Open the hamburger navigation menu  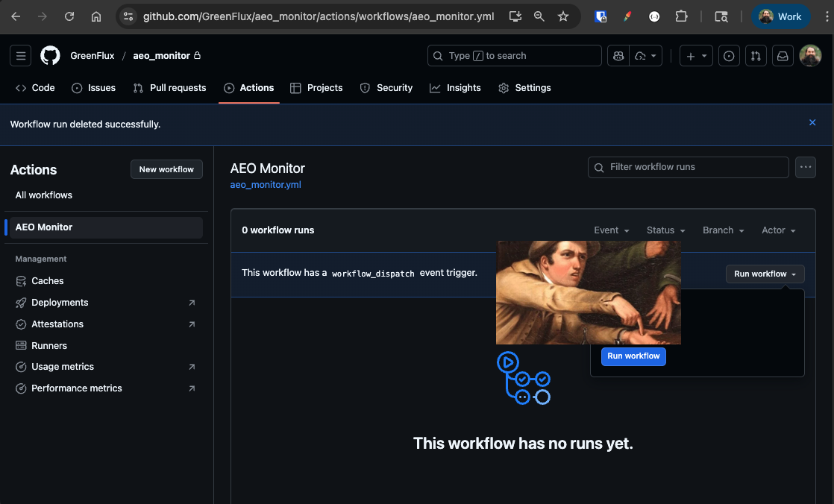20,55
